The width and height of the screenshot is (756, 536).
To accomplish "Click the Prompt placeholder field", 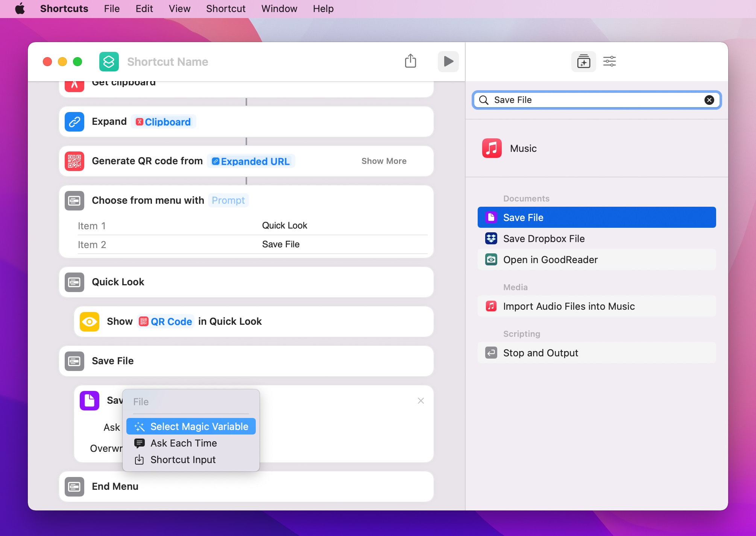I will tap(228, 200).
